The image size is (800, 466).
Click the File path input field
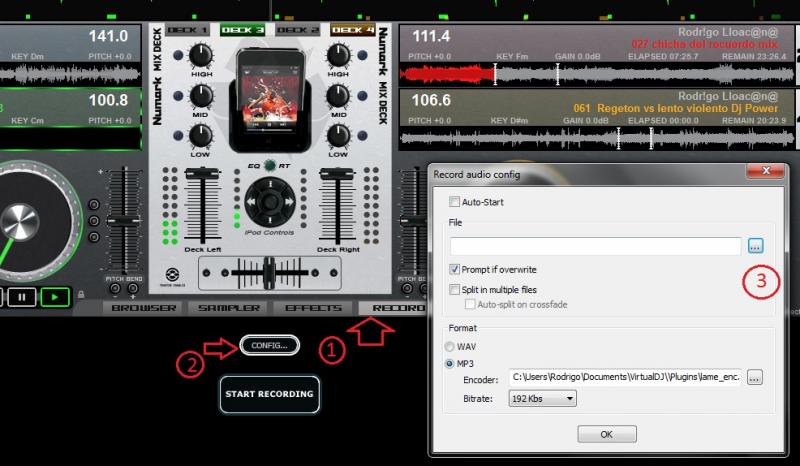click(x=595, y=246)
